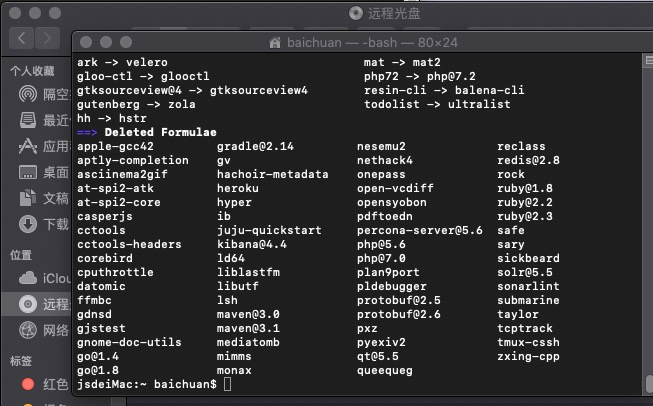653x406 pixels.
Task: Click 'sonarlint' formula text
Action: click(x=528, y=286)
